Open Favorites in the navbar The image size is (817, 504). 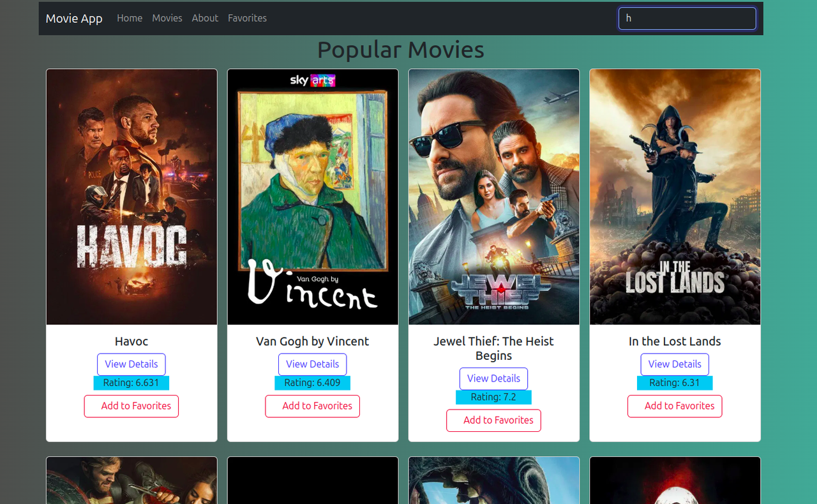coord(247,19)
